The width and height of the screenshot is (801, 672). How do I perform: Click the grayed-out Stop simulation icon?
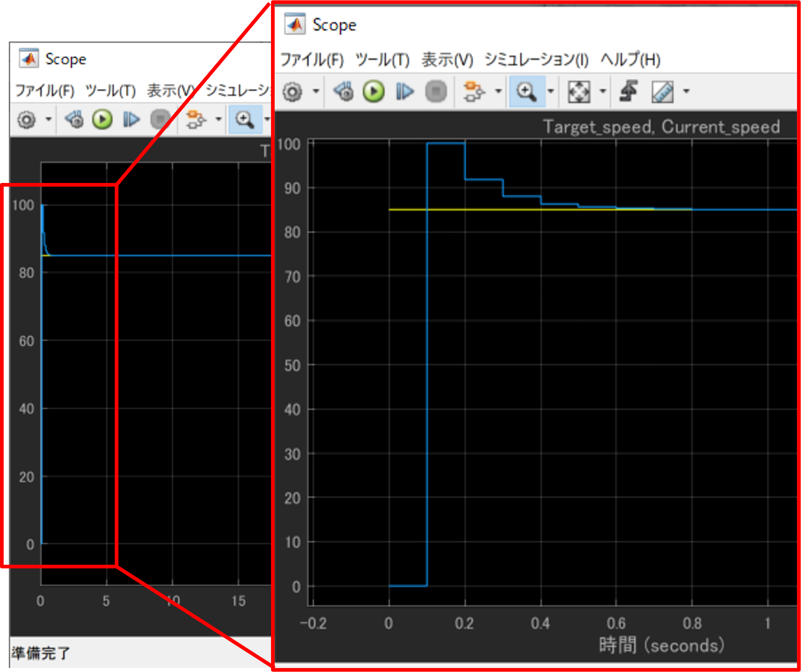click(436, 91)
